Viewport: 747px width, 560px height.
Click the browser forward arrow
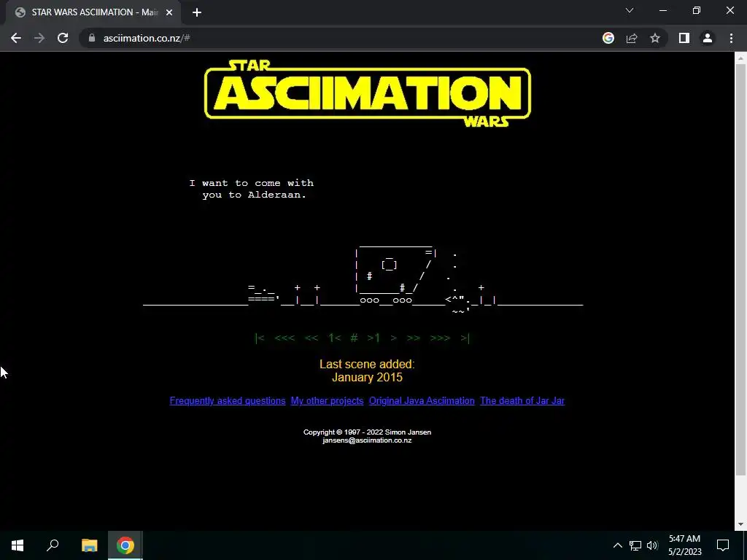[39, 38]
